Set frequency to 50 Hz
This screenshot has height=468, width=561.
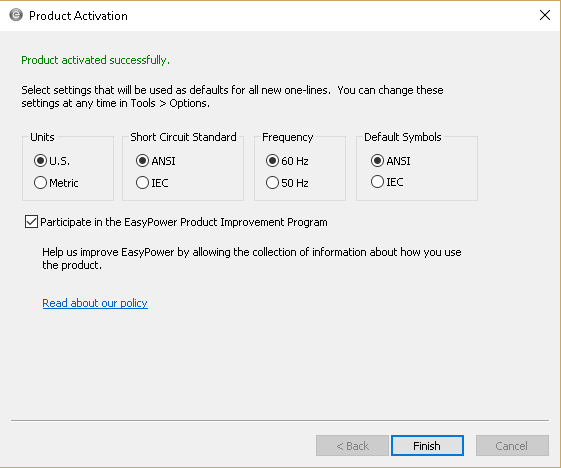tap(287, 183)
